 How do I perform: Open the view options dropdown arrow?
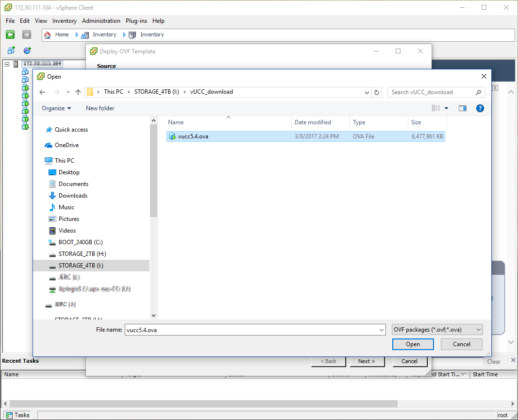(446, 108)
